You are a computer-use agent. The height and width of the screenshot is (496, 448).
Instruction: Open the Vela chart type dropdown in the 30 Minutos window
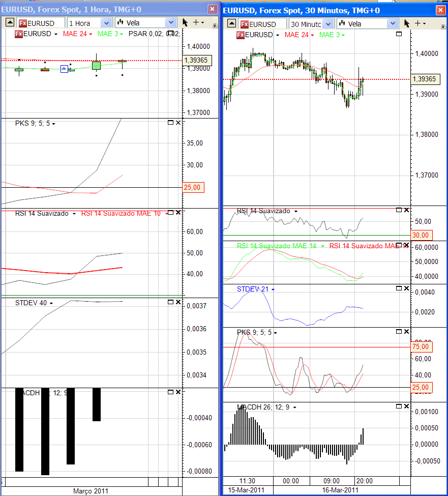pos(393,23)
